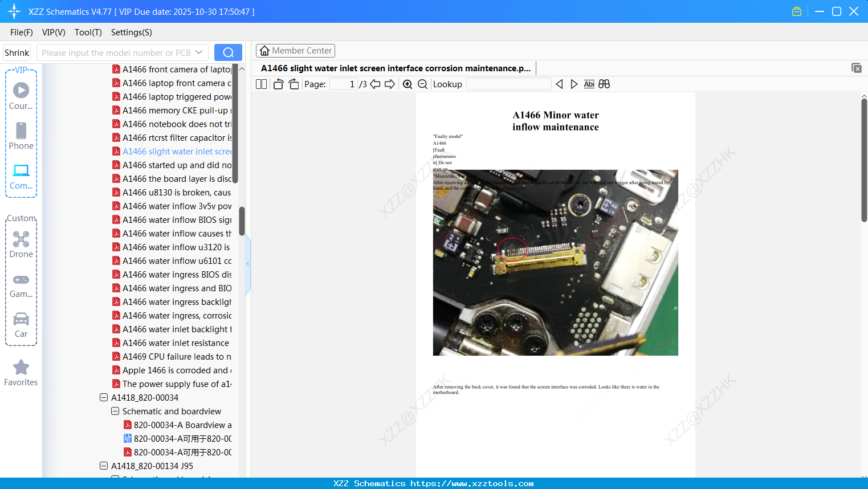Collapse the side panel with the splitter arrow
The width and height of the screenshot is (868, 489).
248,264
